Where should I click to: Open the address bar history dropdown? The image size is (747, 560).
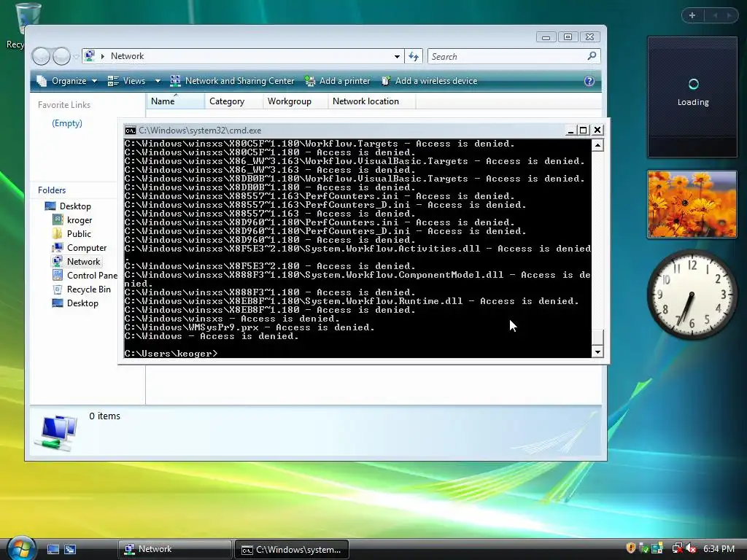pos(397,57)
